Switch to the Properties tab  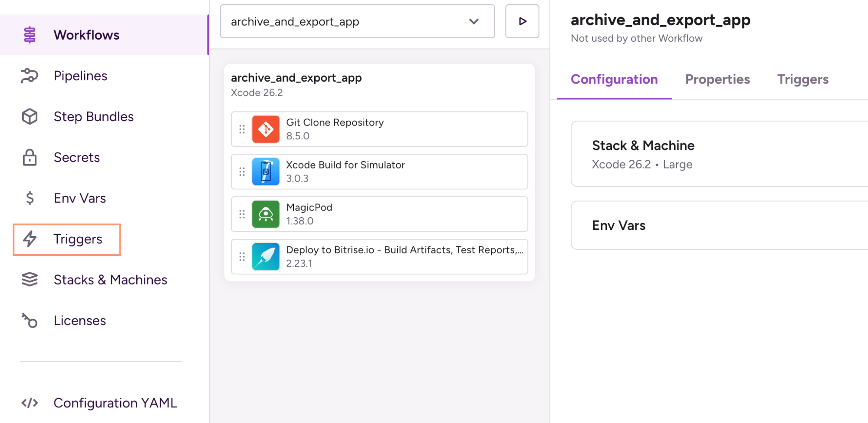717,79
